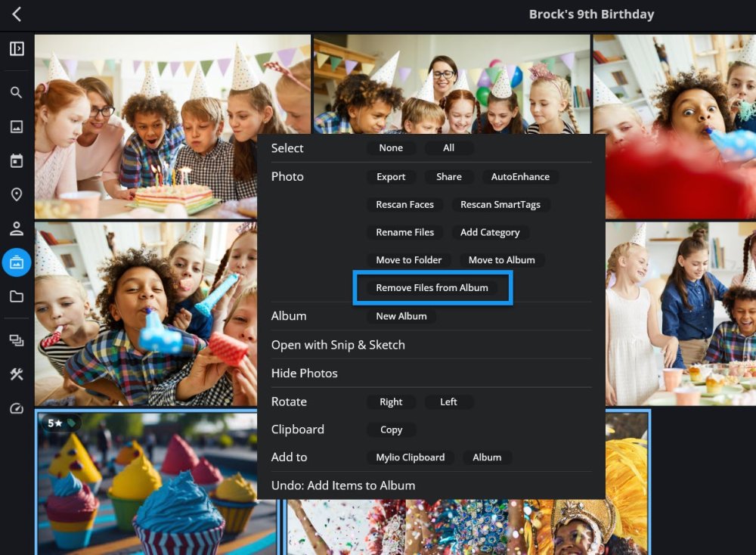Screen dimensions: 756x555
Task: Rotate photos Left
Action: [x=448, y=402]
